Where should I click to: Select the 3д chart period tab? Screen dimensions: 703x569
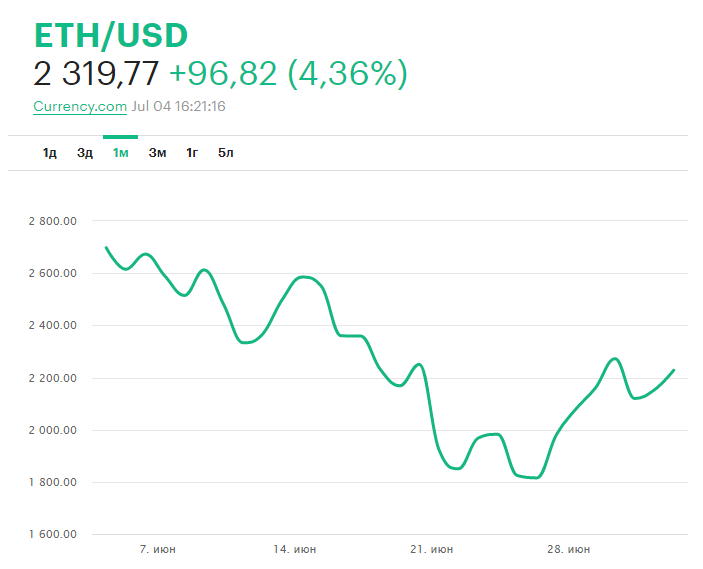point(85,153)
